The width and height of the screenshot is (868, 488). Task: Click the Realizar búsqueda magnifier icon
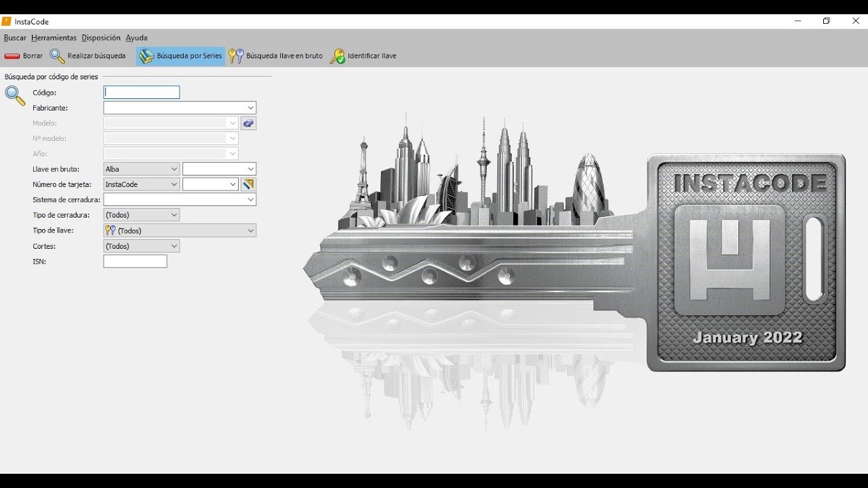[x=58, y=56]
